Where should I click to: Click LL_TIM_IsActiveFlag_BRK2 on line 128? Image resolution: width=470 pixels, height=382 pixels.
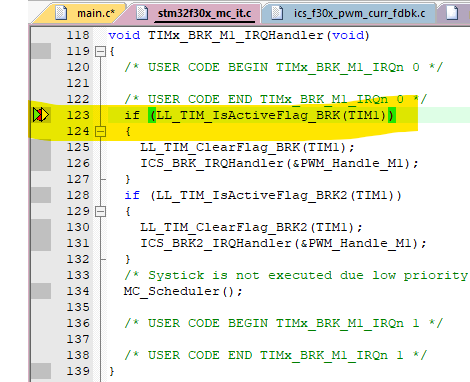(252, 195)
